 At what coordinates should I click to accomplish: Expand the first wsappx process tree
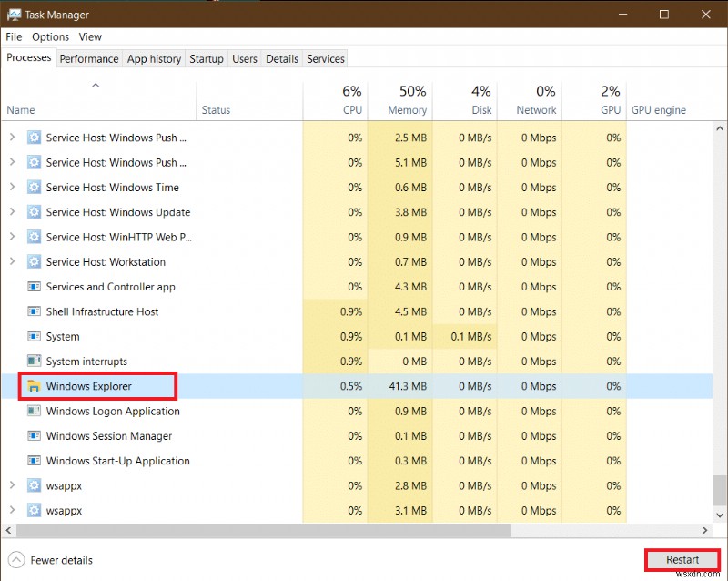11,485
